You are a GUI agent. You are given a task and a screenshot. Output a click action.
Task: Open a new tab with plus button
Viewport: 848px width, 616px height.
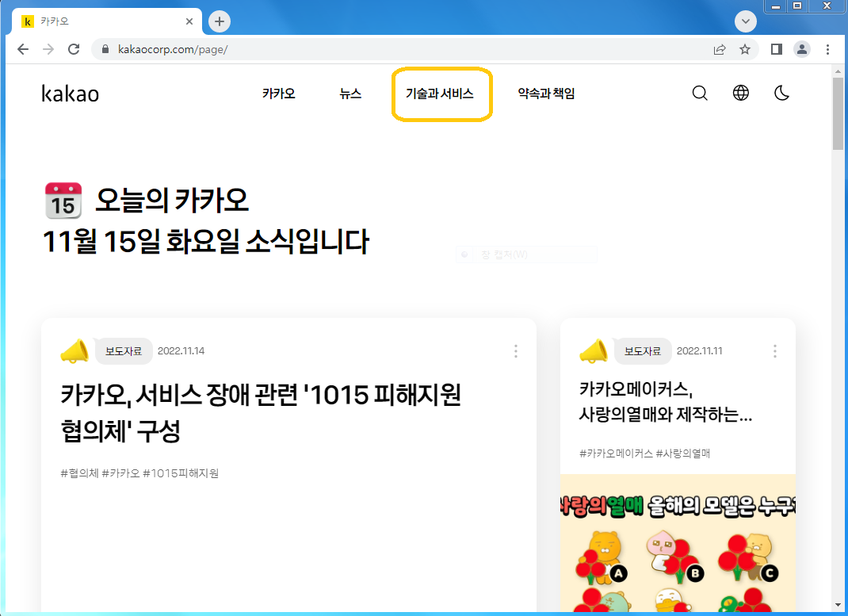pyautogui.click(x=219, y=21)
